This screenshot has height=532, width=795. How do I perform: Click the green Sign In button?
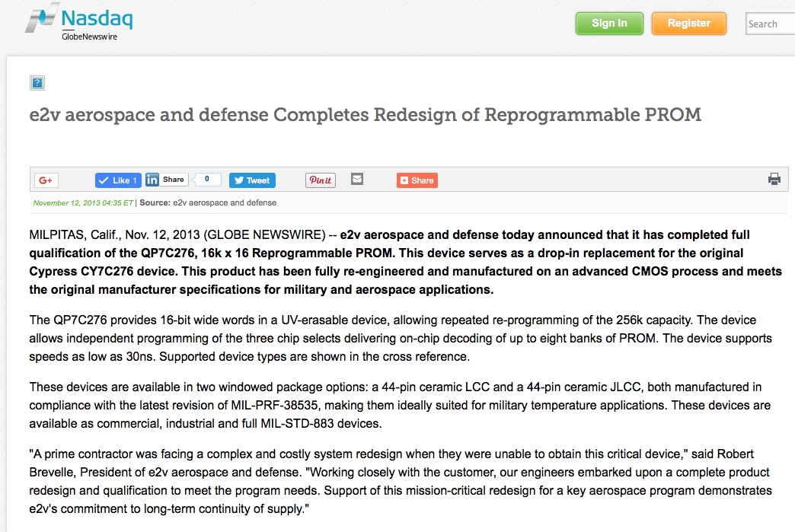609,24
